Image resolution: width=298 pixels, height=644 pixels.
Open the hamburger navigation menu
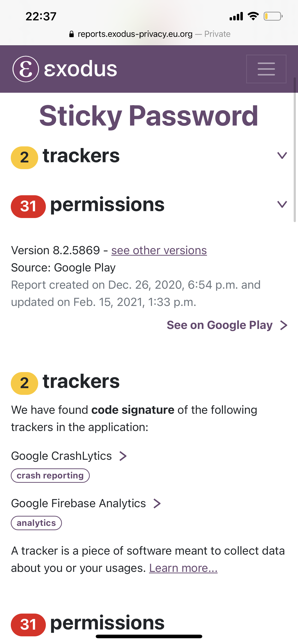coord(266,69)
